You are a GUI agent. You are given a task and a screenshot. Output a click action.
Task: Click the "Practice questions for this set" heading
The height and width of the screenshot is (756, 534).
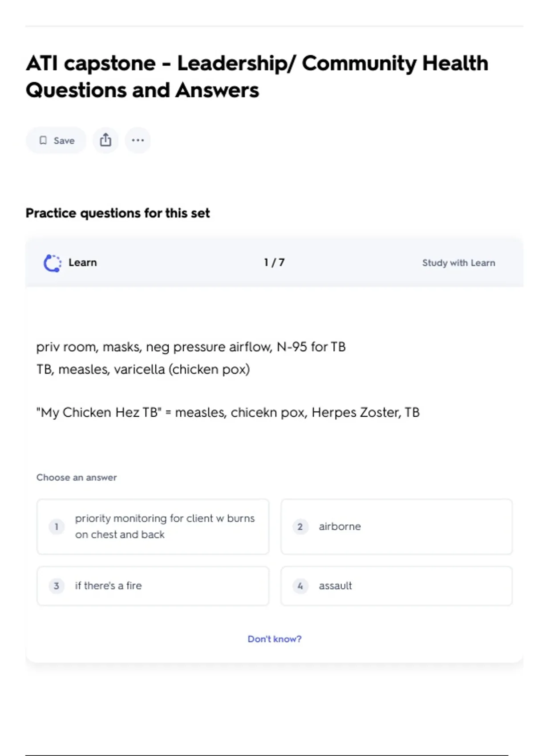117,213
